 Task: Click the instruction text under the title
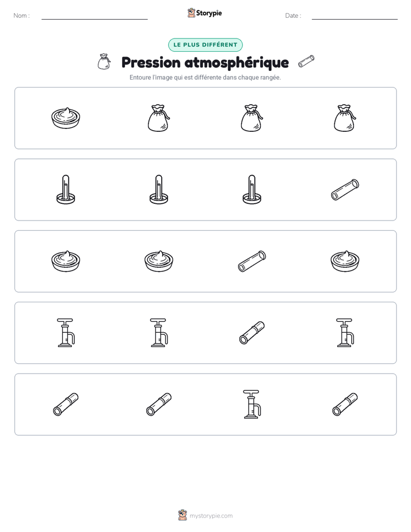click(x=205, y=77)
